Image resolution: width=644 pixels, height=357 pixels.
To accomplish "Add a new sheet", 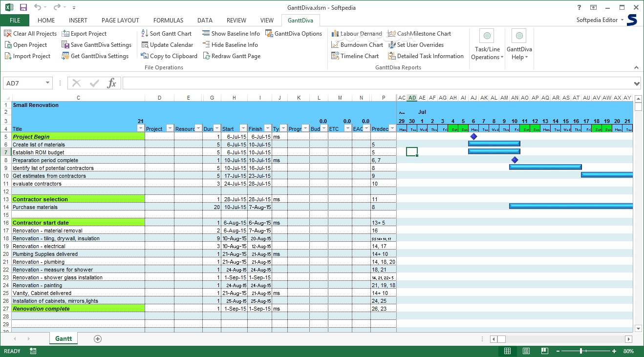I will click(98, 339).
